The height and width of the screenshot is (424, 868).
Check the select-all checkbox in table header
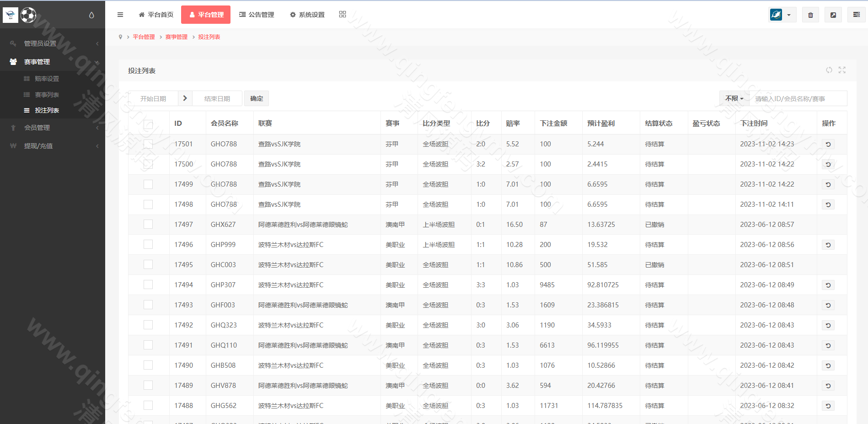pos(148,124)
